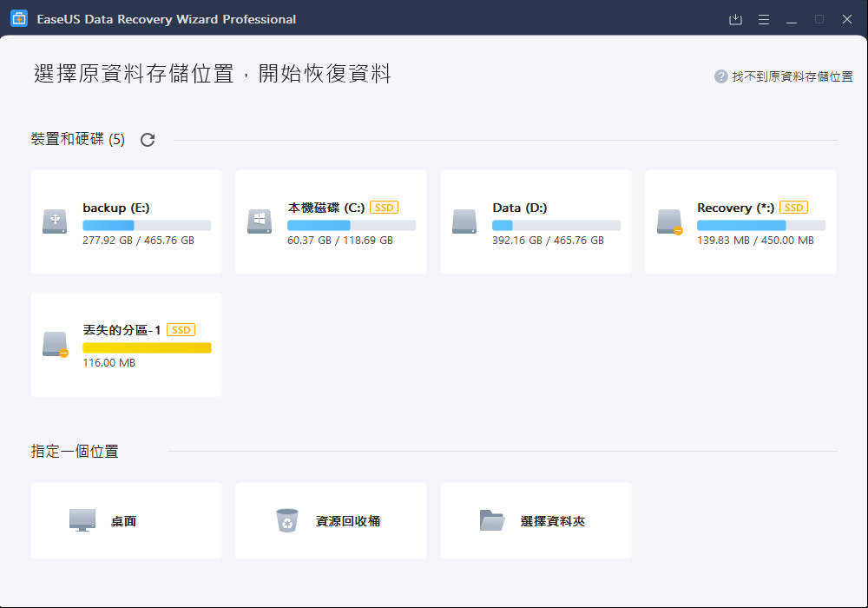This screenshot has height=608, width=868.
Task: Choose the 選擇資料夾 option
Action: pos(536,520)
